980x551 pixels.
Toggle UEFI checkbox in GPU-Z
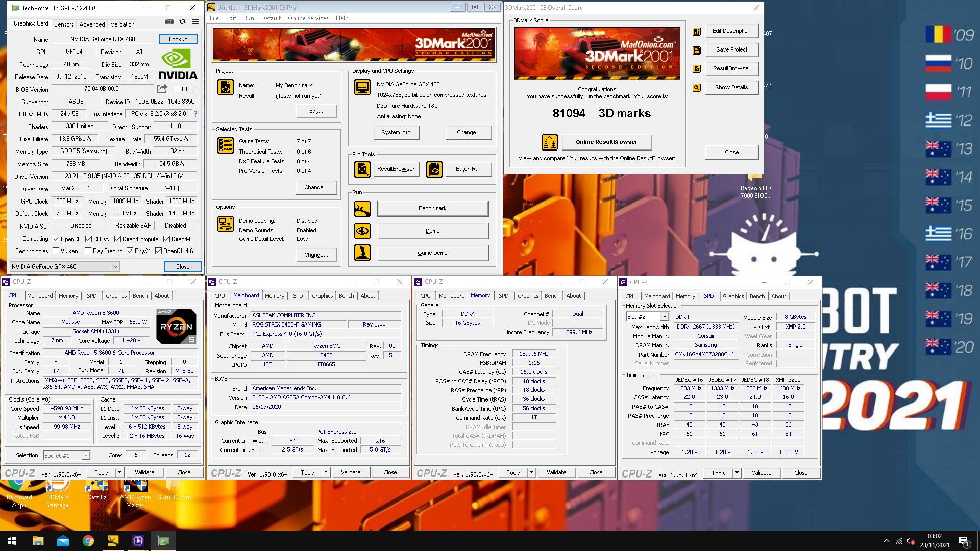pos(177,89)
